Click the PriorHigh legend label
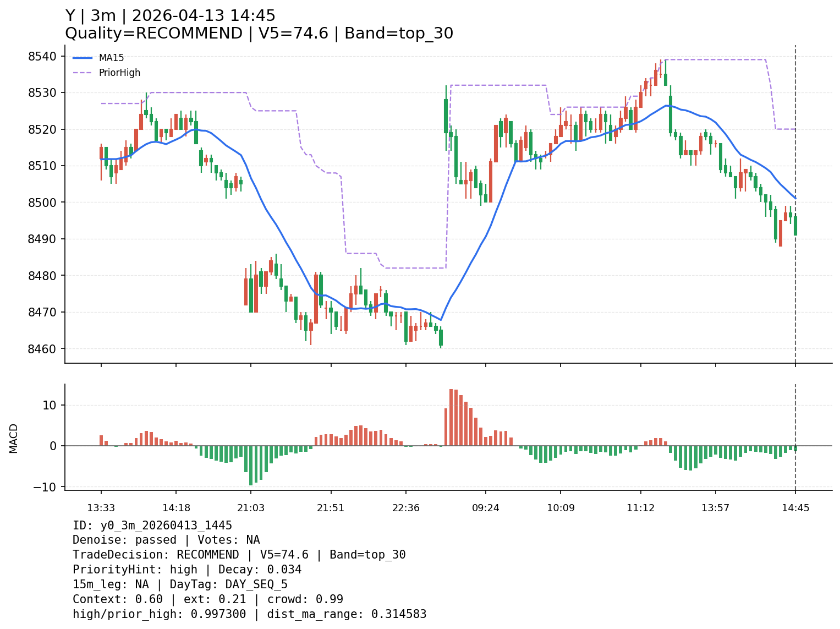The width and height of the screenshot is (840, 629). (x=119, y=73)
